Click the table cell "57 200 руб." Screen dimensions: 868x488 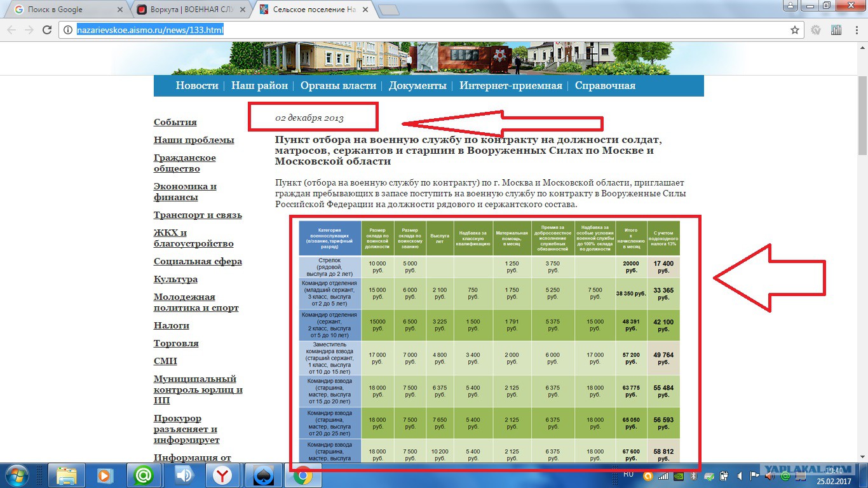[x=631, y=358]
